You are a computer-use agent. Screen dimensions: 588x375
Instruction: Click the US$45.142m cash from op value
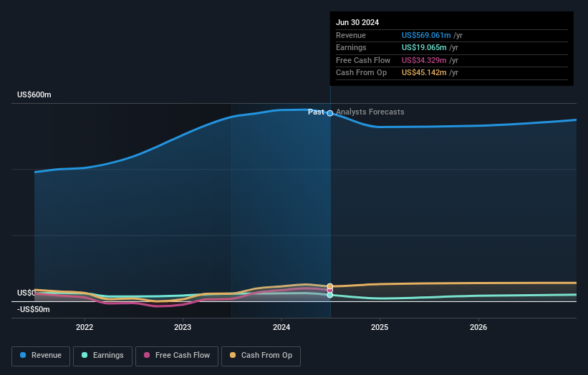tap(424, 73)
